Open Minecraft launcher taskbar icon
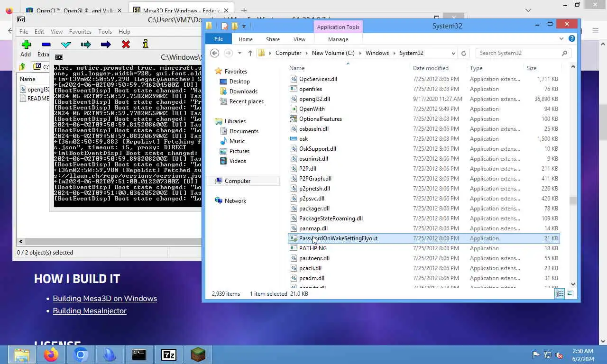The height and width of the screenshot is (364, 607). (198, 355)
